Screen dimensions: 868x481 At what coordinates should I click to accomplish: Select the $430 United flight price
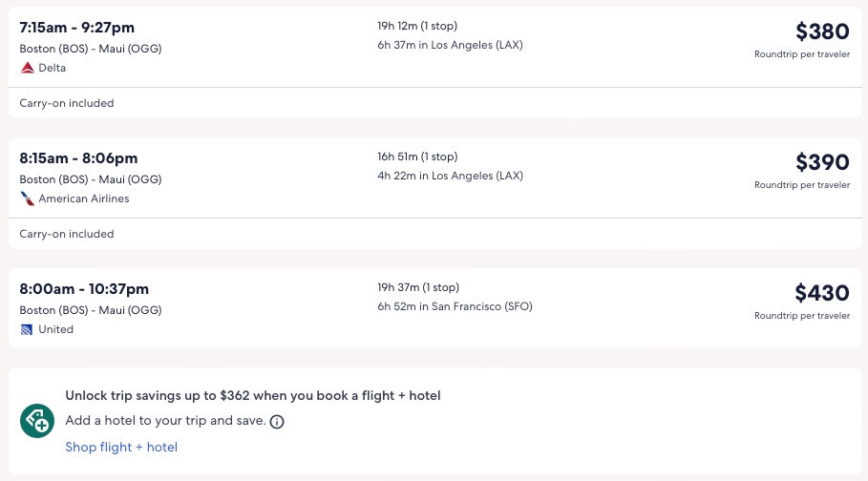pos(821,293)
